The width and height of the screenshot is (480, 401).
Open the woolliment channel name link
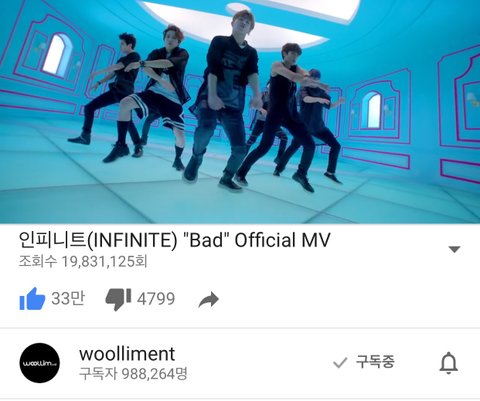(127, 354)
